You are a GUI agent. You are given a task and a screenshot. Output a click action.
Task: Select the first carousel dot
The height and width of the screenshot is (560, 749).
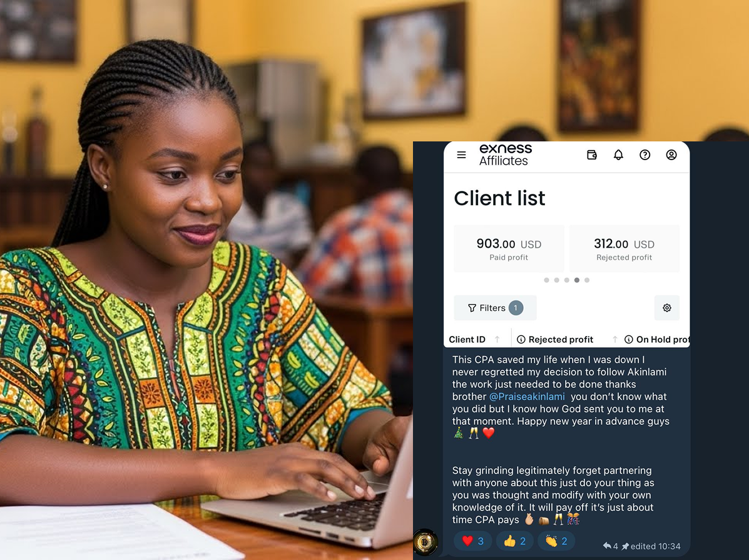coord(546,280)
